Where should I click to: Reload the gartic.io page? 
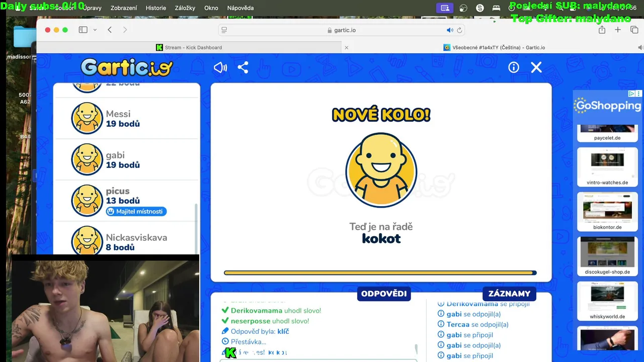pos(459,30)
